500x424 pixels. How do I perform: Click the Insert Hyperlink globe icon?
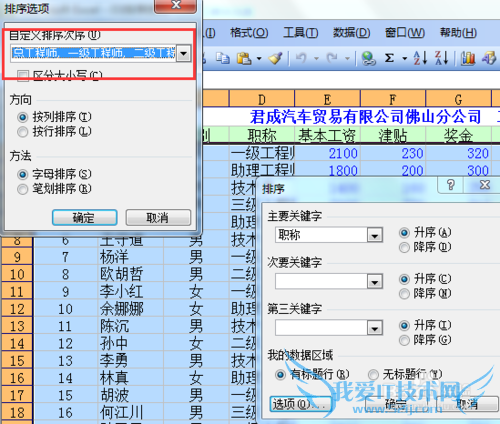coord(368,58)
